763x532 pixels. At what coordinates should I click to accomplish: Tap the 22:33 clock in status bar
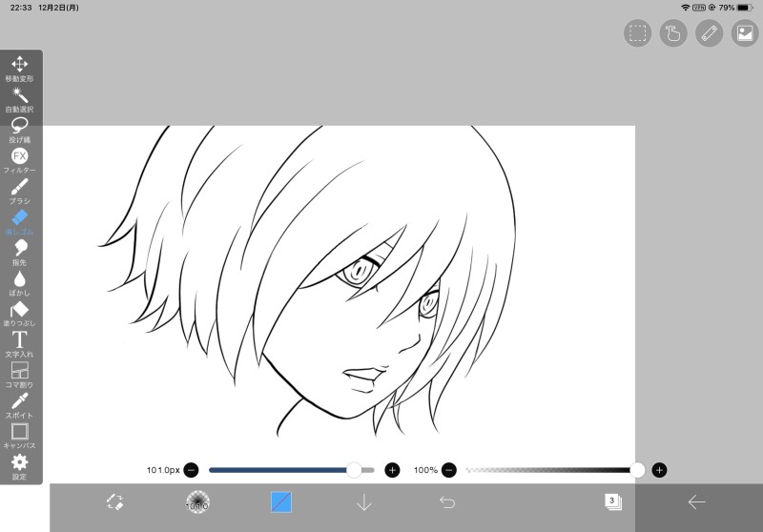tap(21, 8)
